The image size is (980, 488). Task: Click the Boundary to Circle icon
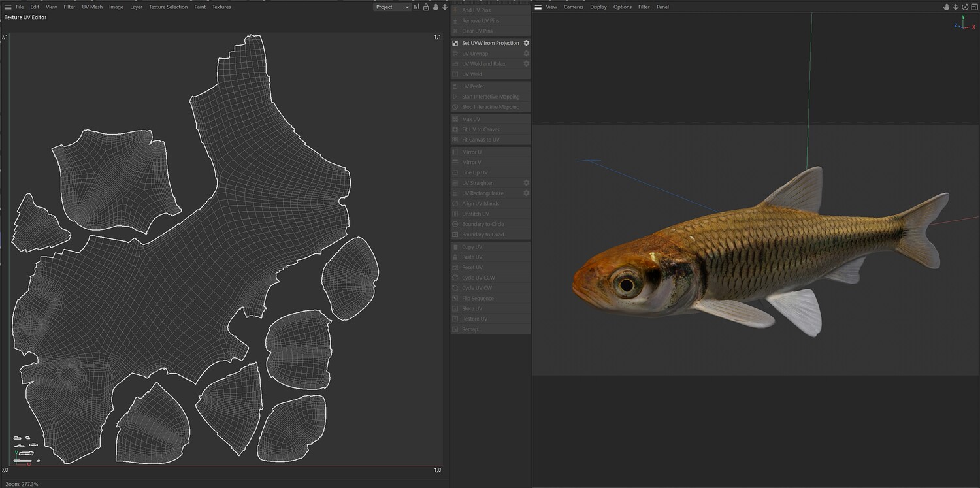click(455, 224)
